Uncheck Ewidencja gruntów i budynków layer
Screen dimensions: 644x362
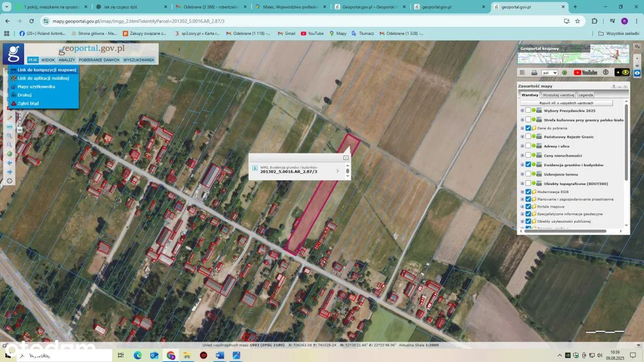tap(528, 165)
